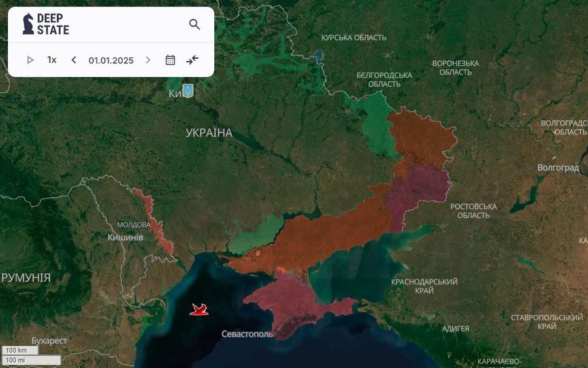Advance to next date with right chevron

point(148,60)
